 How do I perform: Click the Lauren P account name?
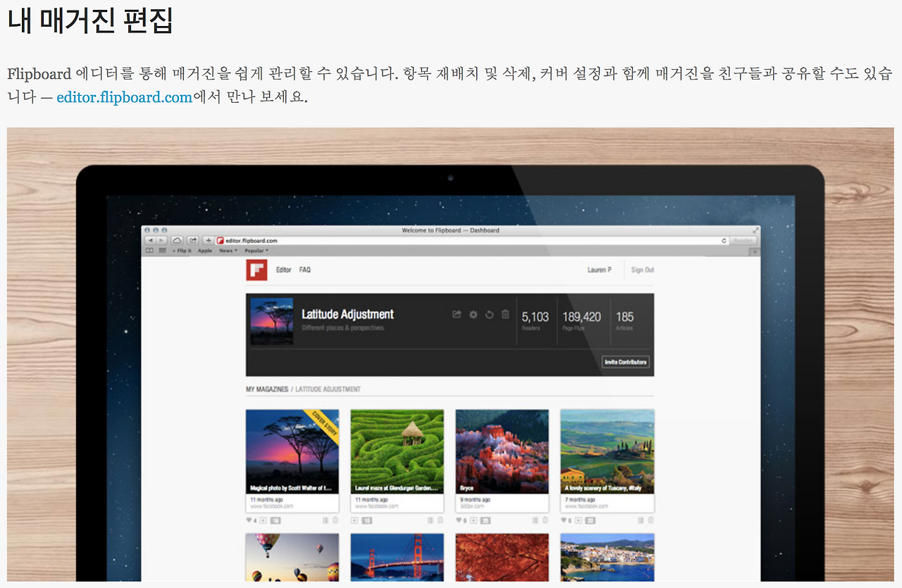tap(600, 270)
